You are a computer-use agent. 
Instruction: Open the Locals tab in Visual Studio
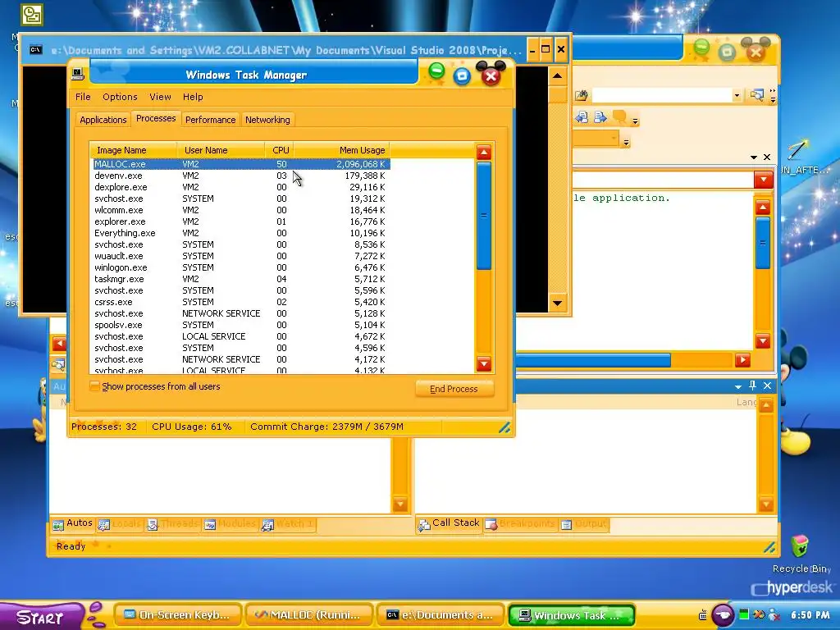tap(120, 524)
